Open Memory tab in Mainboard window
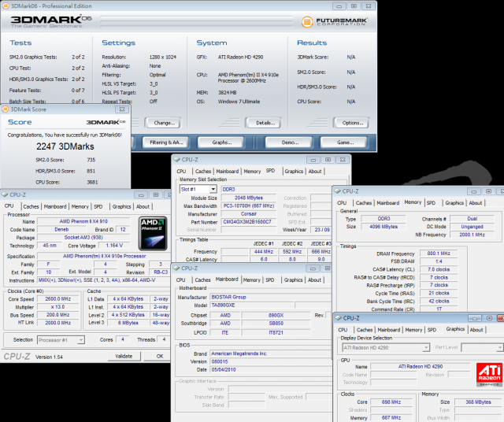Screen dimensions: 504x422 (x=252, y=280)
